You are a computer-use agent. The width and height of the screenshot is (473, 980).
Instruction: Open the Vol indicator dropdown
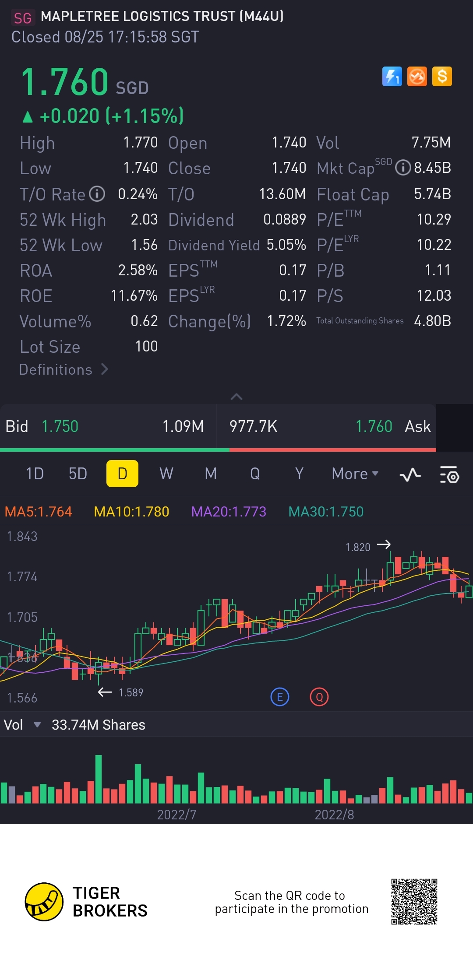pyautogui.click(x=37, y=725)
